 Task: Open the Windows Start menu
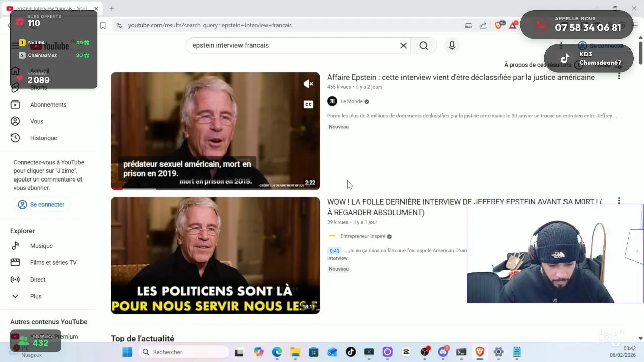(x=127, y=352)
